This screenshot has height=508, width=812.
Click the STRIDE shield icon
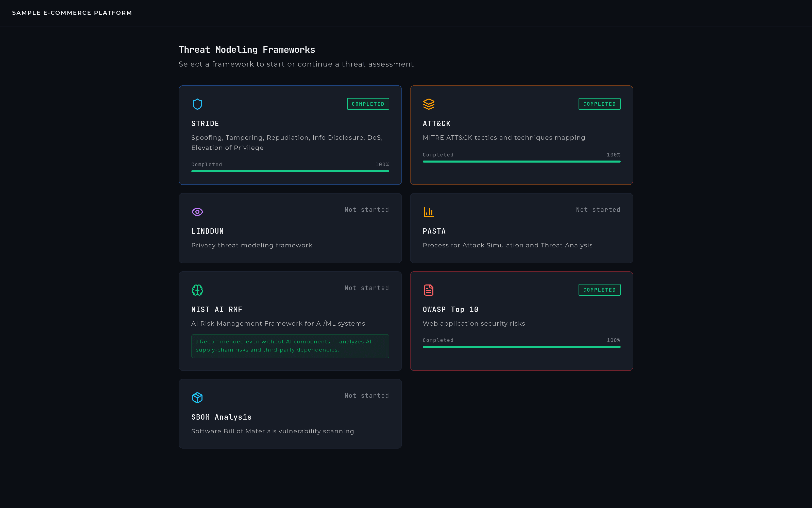(197, 104)
